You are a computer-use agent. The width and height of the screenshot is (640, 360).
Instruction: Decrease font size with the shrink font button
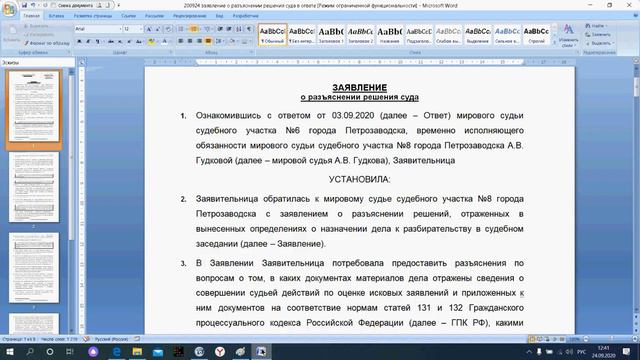pyautogui.click(x=158, y=29)
